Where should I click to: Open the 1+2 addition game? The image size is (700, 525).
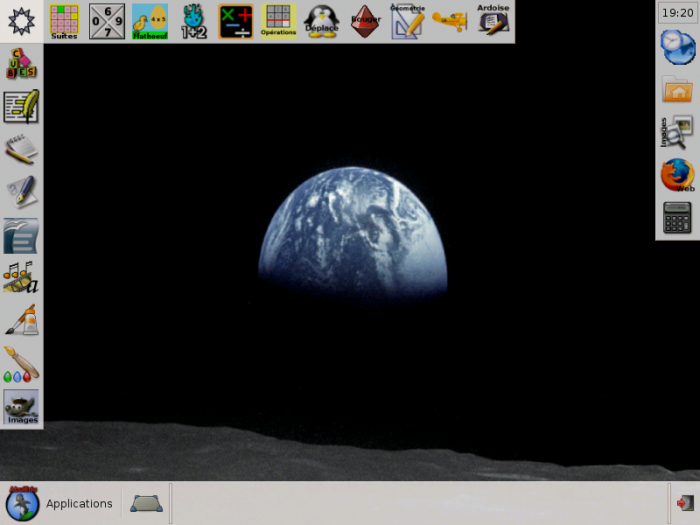coord(193,21)
